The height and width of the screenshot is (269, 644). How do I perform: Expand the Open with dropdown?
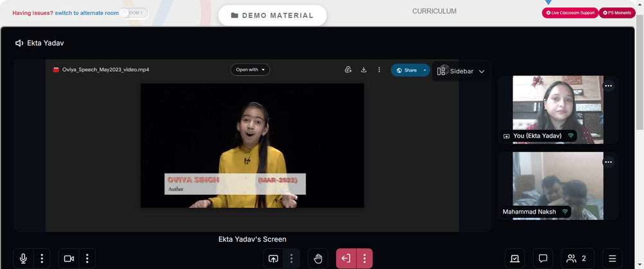point(250,70)
